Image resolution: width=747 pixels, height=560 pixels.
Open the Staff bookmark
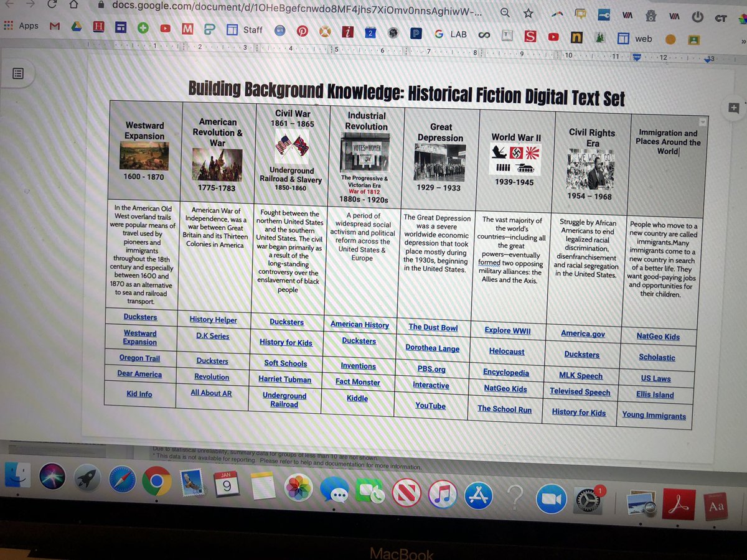coord(245,30)
